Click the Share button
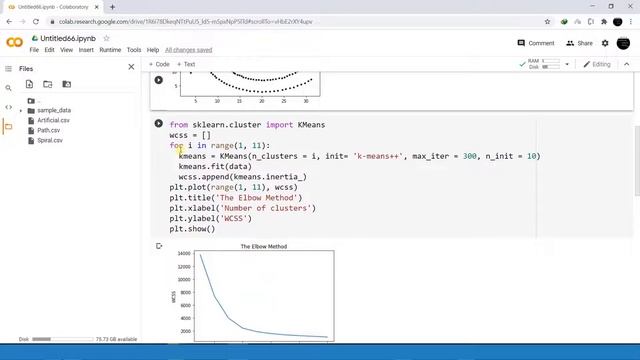Screen dimensions: 640x360 pos(579,43)
